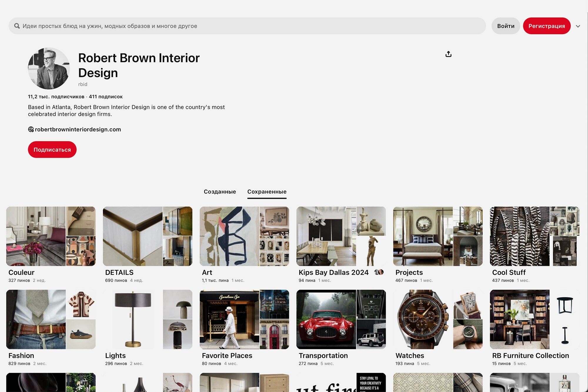Screen dimensions: 588x392
Task: Click collaborator avatars on Kips Bay board
Action: coord(379,272)
